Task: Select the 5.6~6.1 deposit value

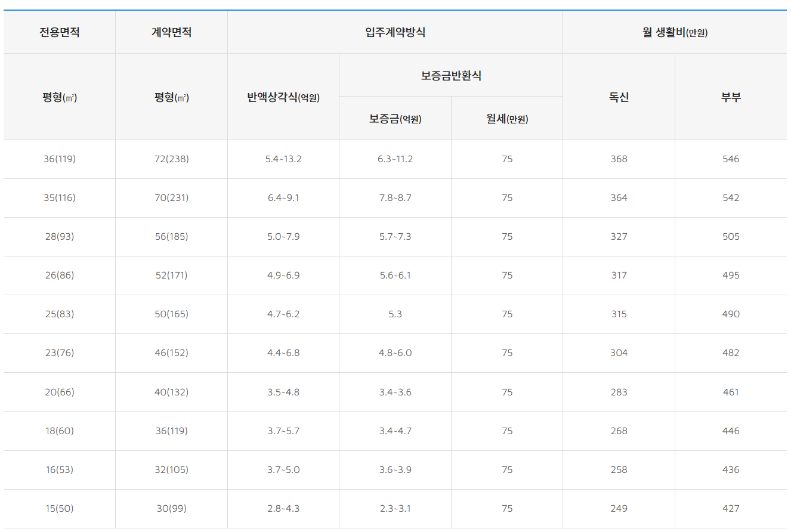Action: pyautogui.click(x=395, y=276)
